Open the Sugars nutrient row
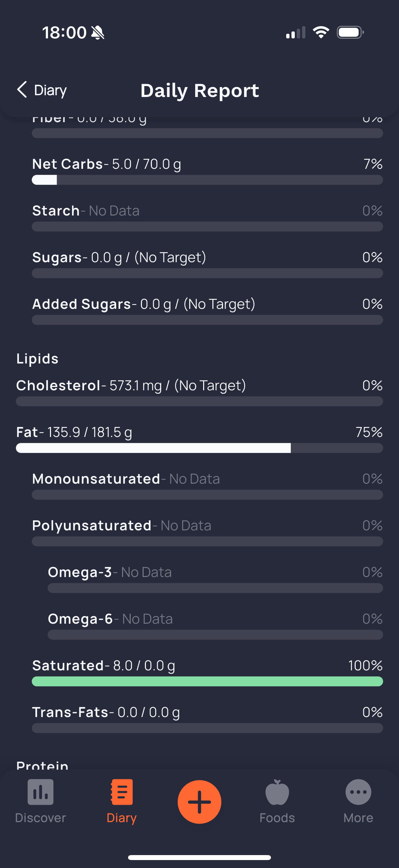This screenshot has height=868, width=399. pos(207,264)
